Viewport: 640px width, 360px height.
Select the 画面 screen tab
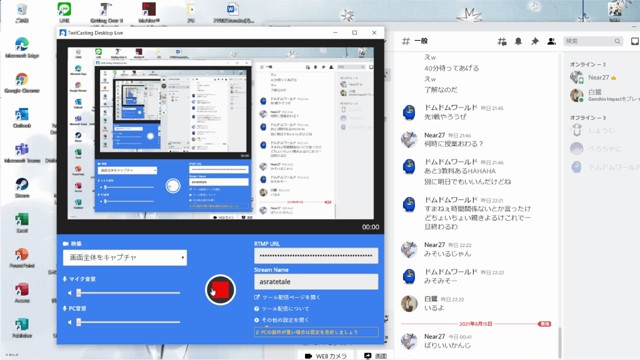click(376, 356)
